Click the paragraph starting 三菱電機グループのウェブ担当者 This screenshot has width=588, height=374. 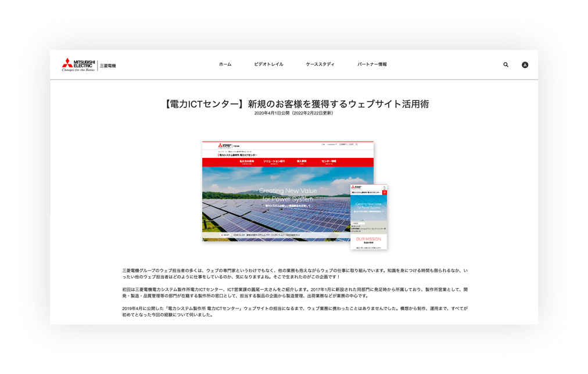click(295, 274)
